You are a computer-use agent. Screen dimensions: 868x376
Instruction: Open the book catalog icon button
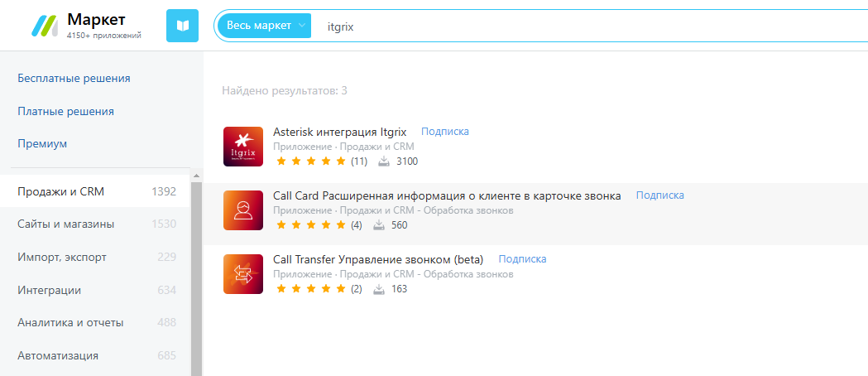[x=182, y=26]
